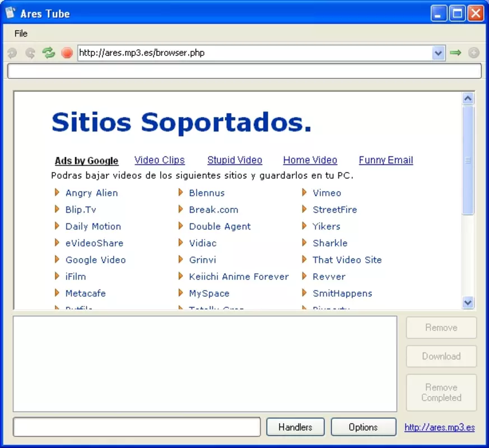The height and width of the screenshot is (448, 489).
Task: Click the grey plus add icon
Action: click(x=474, y=53)
